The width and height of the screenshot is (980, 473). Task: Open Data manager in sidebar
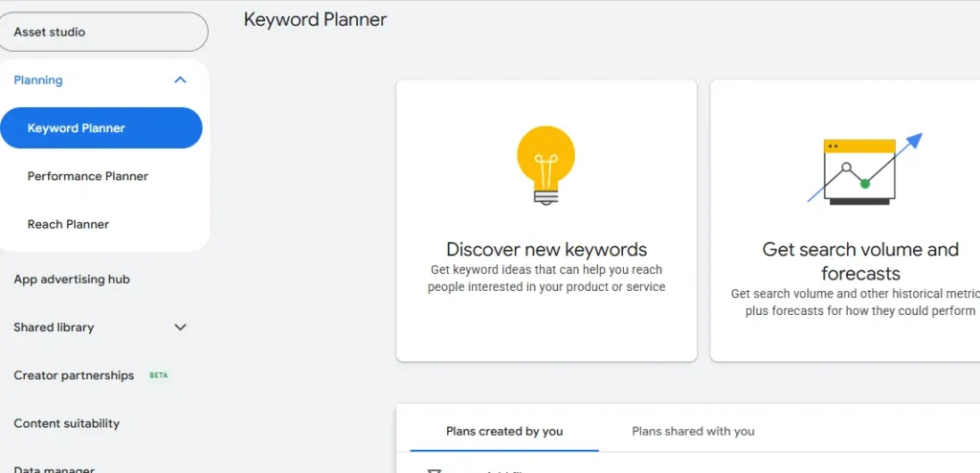[54, 468]
